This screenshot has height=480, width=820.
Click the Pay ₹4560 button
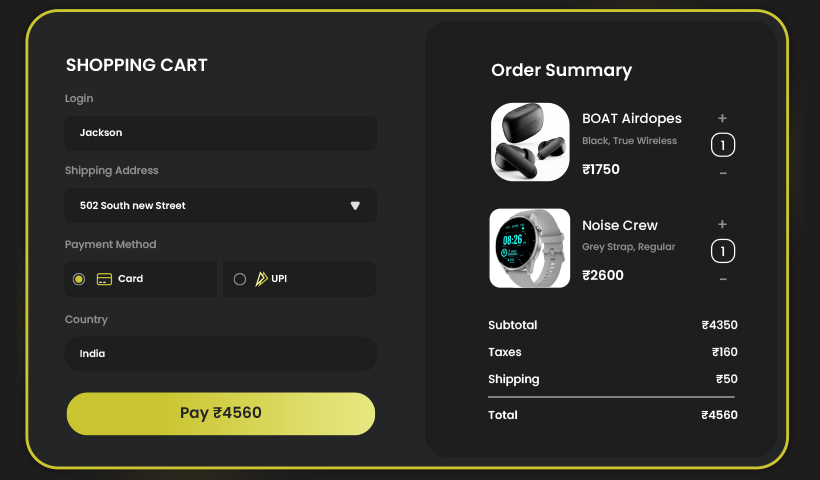221,413
